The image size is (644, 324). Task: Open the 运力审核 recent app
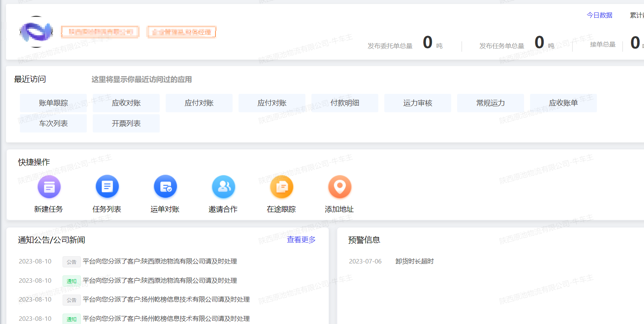418,103
